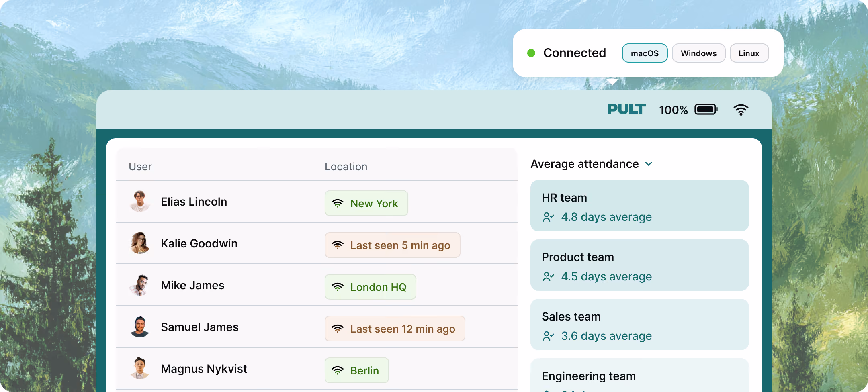
Task: Switch to the Windows tab
Action: (x=698, y=53)
